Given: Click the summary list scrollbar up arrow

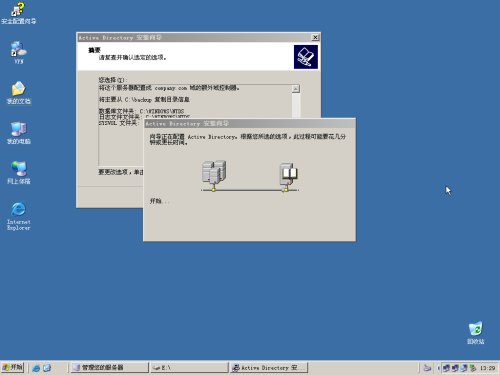Looking at the screenshot, I should click(296, 89).
